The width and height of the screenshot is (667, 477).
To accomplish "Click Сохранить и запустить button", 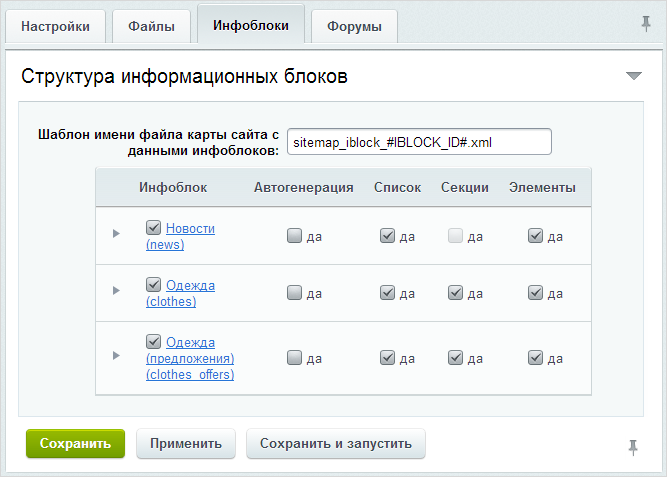I will tap(336, 443).
